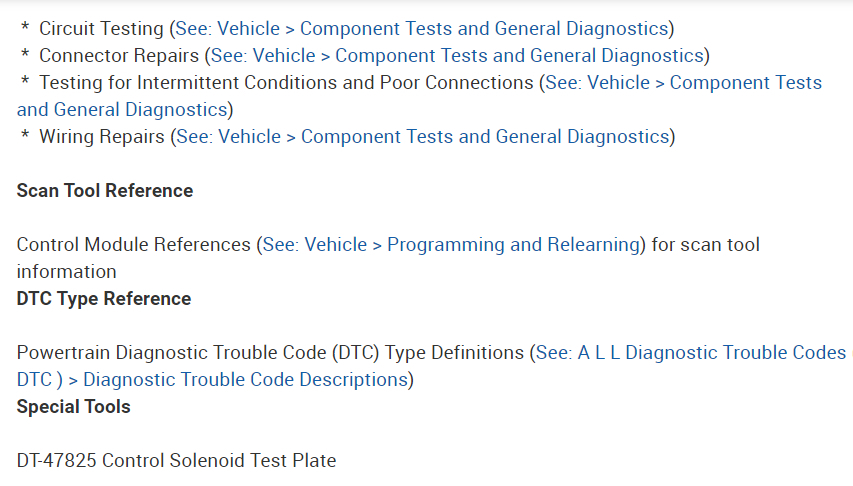Click the "Control Module References" text
The height and width of the screenshot is (486, 853).
(134, 245)
